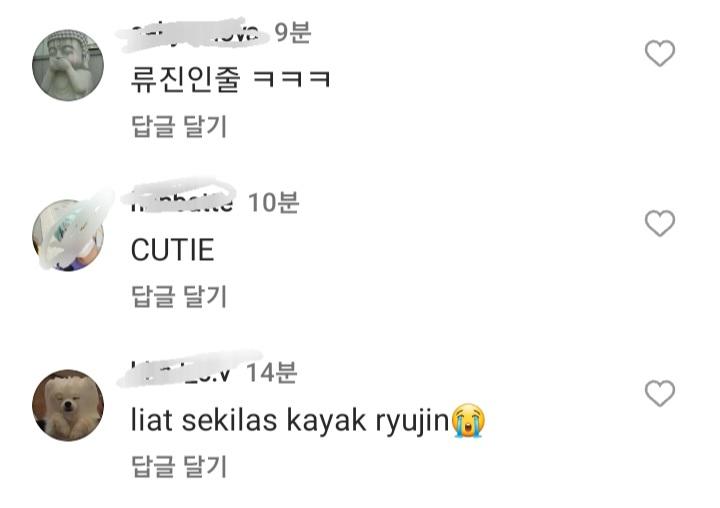This screenshot has width=720, height=508.
Task: Click 답글 달기 under 류진인줄 comment
Action: (179, 126)
